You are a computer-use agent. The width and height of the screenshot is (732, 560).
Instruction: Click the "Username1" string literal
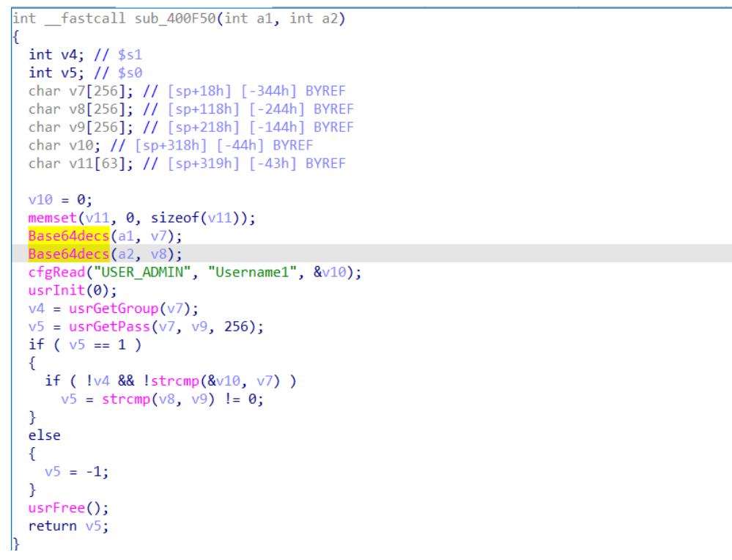(x=253, y=273)
